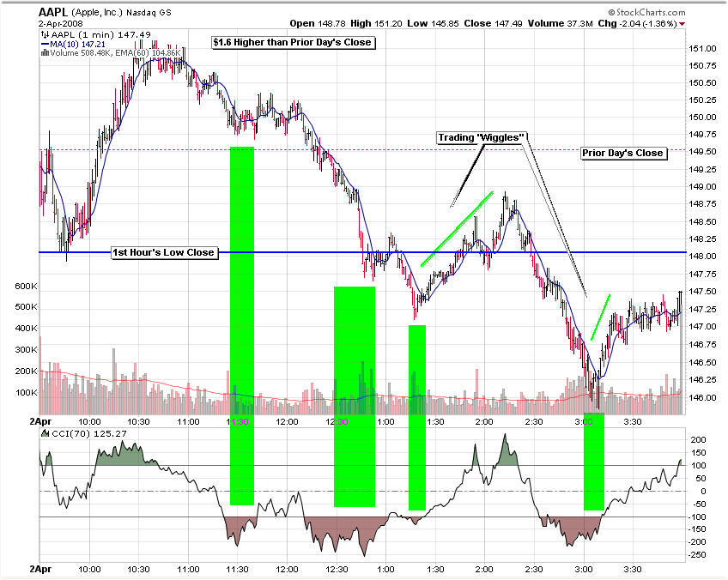The image size is (728, 580).
Task: Click the 400K volume axis label
Action: pos(26,328)
